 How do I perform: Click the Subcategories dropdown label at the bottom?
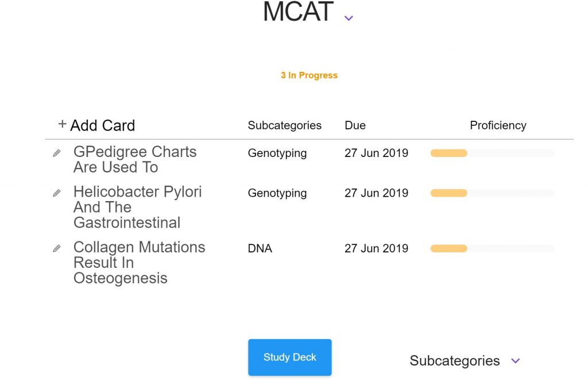[455, 361]
